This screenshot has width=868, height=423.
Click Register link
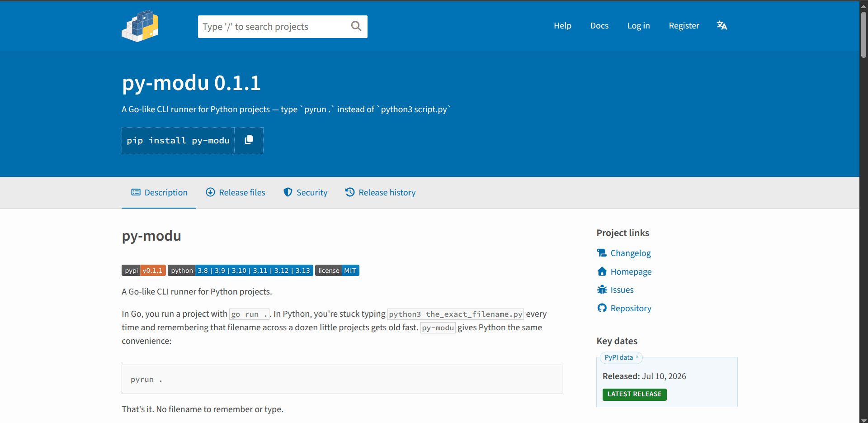[x=684, y=26]
